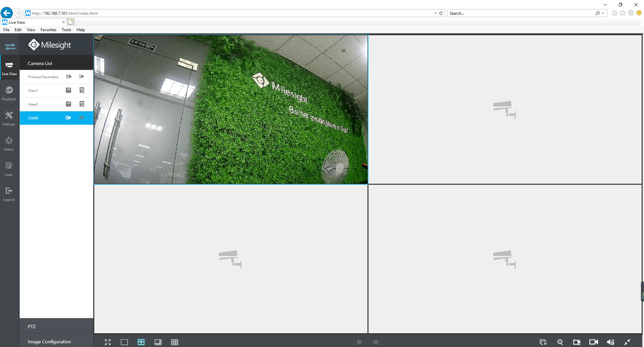644x347 pixels.
Task: Expand the PTZ panel
Action: pyautogui.click(x=56, y=326)
